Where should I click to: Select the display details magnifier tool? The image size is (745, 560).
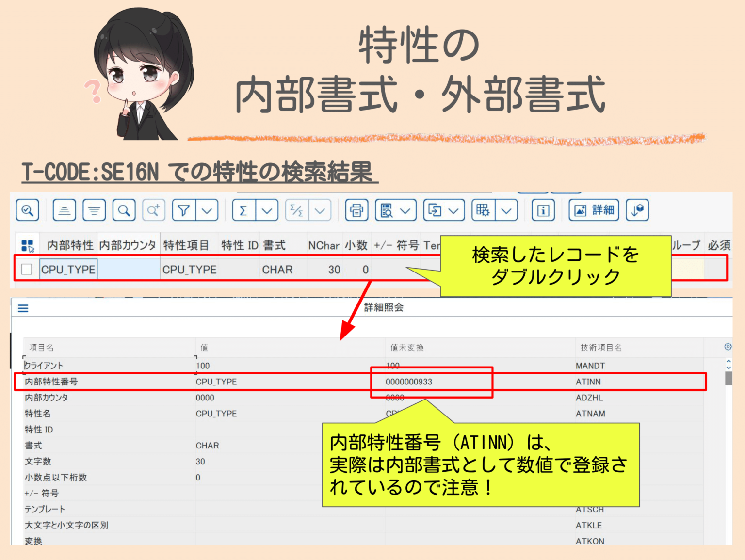[27, 210]
